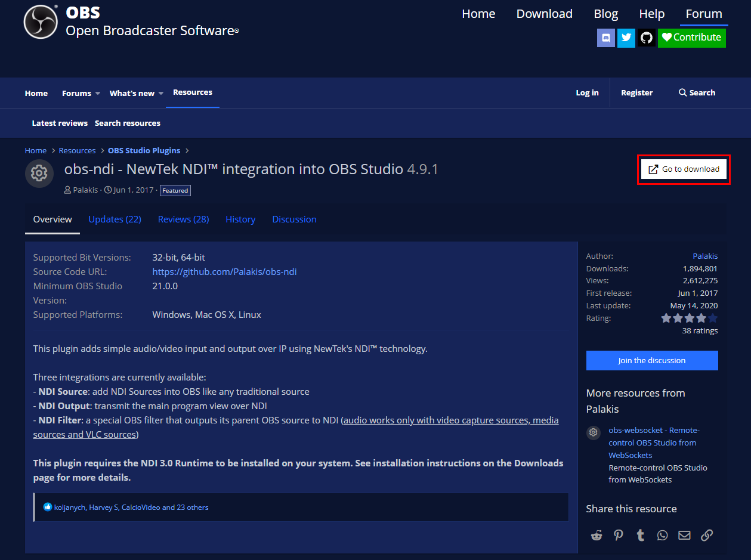Click the Home breadcrumb link

point(36,150)
